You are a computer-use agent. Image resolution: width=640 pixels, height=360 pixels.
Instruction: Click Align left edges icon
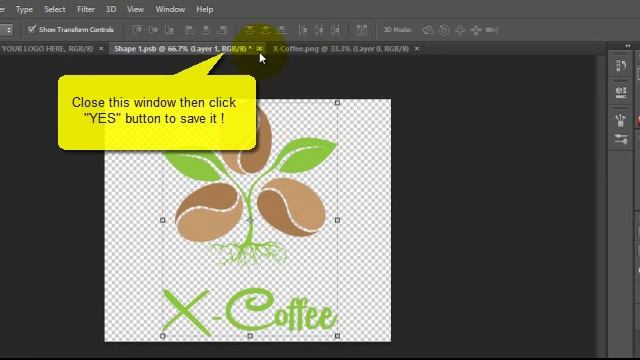coord(189,30)
